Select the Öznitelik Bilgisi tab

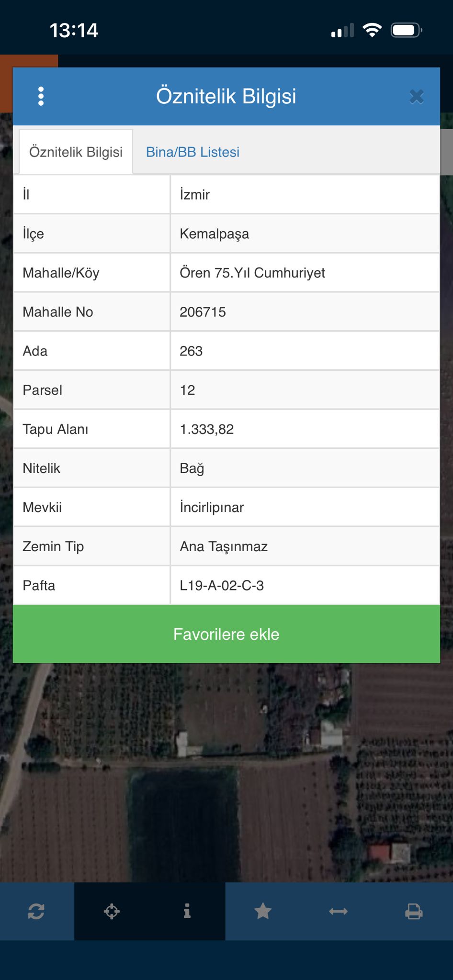76,152
